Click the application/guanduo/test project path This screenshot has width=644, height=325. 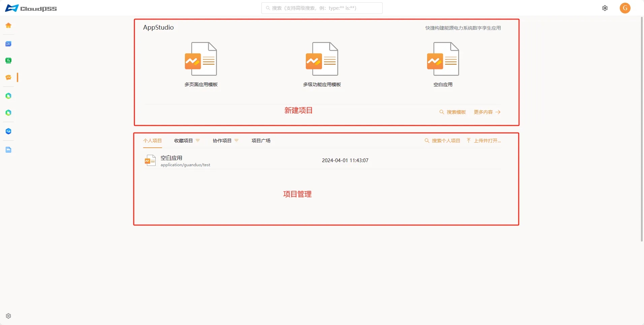click(185, 165)
